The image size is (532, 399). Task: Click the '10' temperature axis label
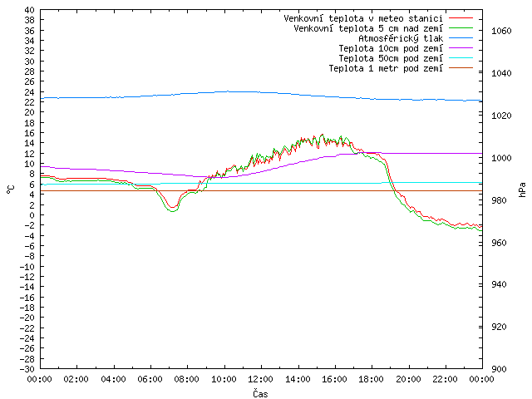tap(30, 164)
